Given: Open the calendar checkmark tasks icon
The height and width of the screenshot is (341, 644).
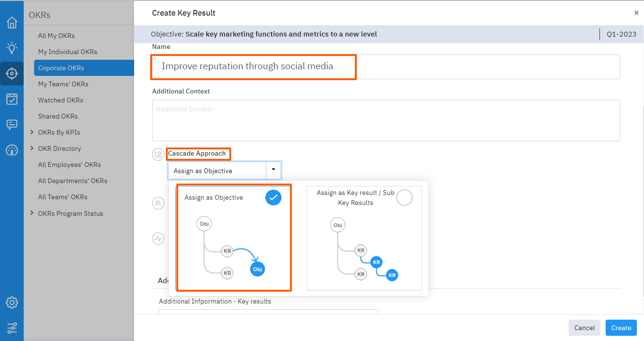Looking at the screenshot, I should (12, 99).
